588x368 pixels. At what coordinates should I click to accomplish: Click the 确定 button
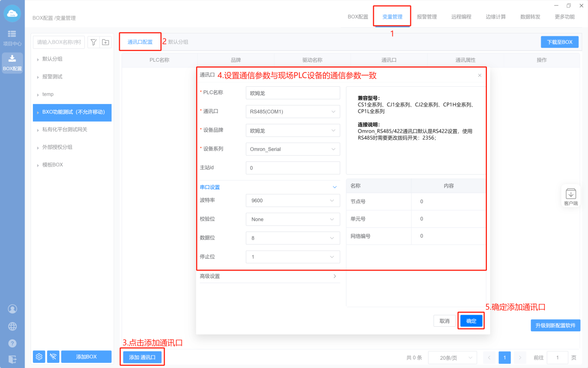[x=471, y=321]
